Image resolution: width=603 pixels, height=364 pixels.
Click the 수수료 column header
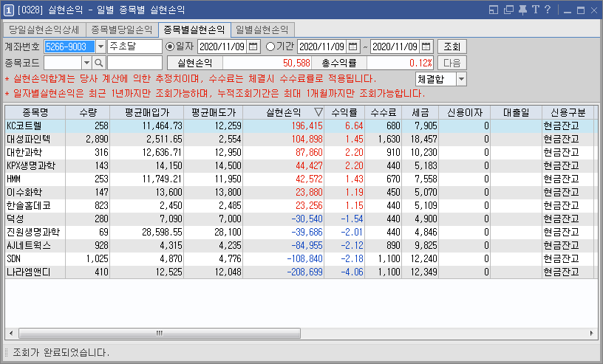click(384, 113)
